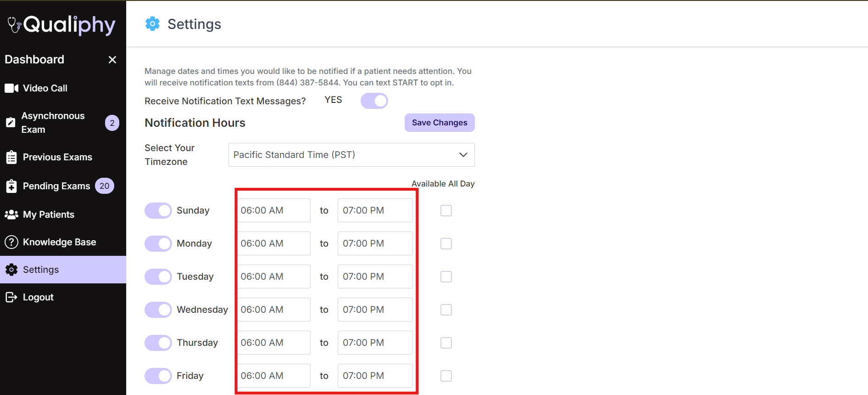The height and width of the screenshot is (395, 868).
Task: Open Settings in the sidebar menu
Action: [x=41, y=270]
